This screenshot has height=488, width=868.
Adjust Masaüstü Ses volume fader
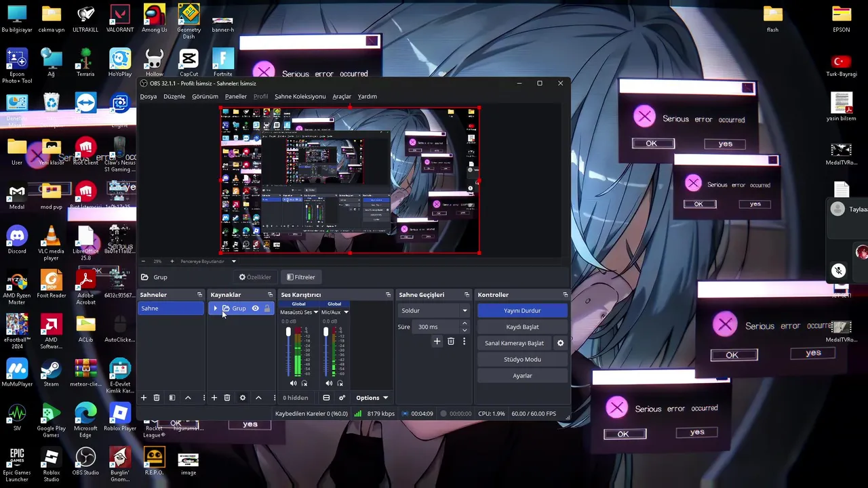pyautogui.click(x=288, y=332)
